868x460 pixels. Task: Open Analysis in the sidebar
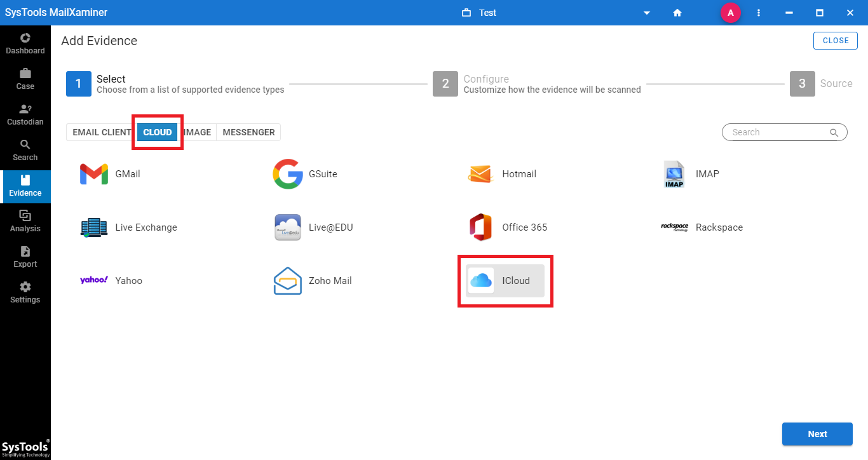pyautogui.click(x=25, y=221)
